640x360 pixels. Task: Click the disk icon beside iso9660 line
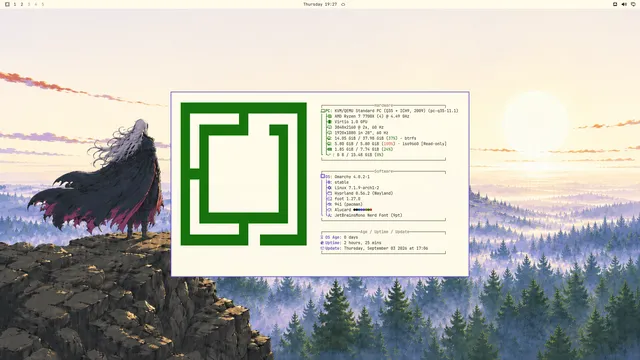click(x=329, y=144)
